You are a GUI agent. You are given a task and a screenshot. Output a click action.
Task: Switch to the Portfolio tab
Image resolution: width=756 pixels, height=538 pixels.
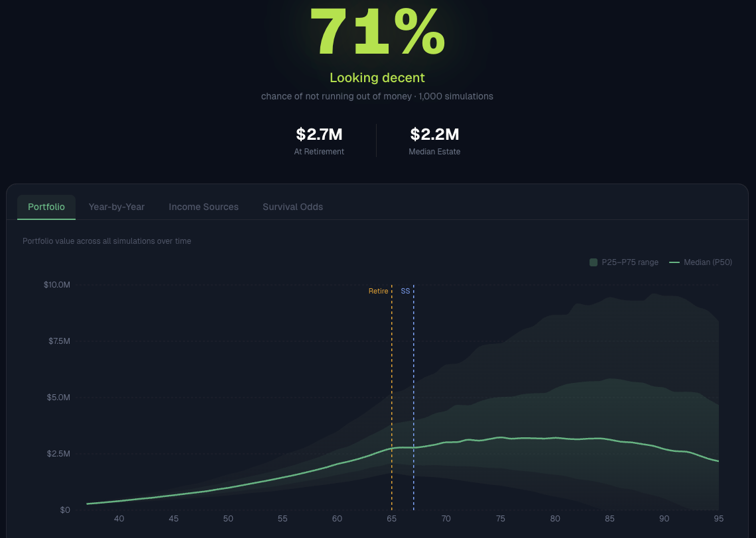[46, 207]
